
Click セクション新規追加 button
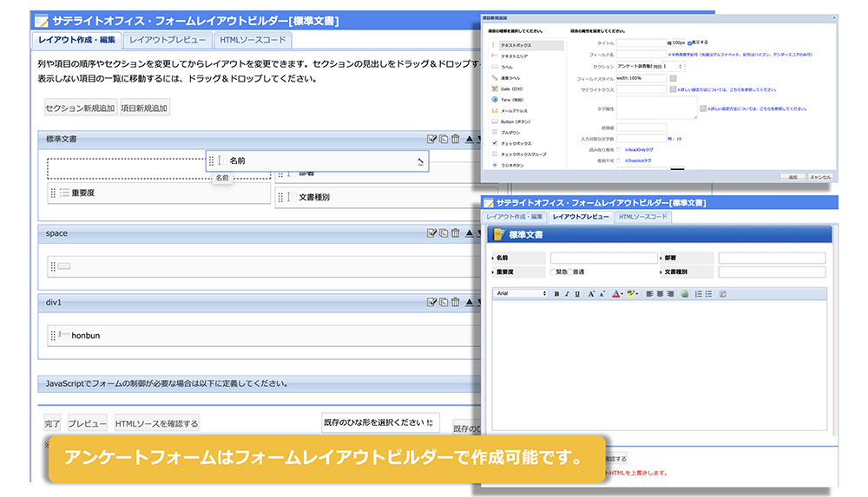80,108
